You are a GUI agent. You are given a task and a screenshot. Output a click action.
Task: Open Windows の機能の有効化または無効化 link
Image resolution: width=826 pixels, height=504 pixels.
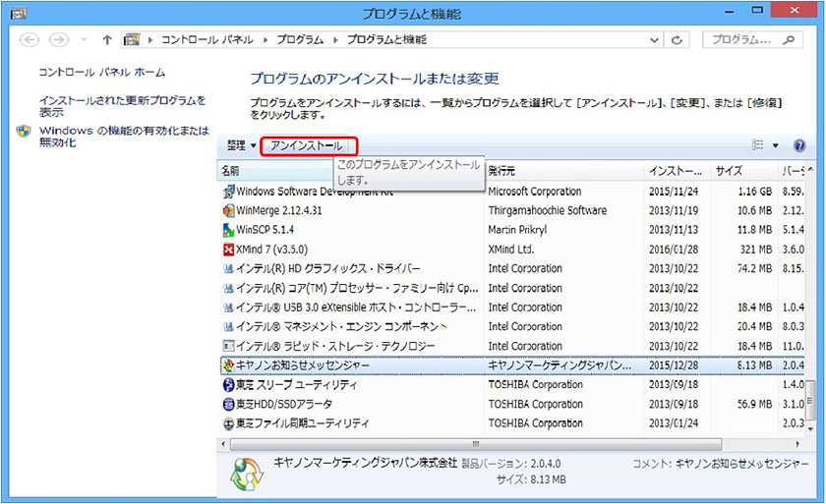124,137
